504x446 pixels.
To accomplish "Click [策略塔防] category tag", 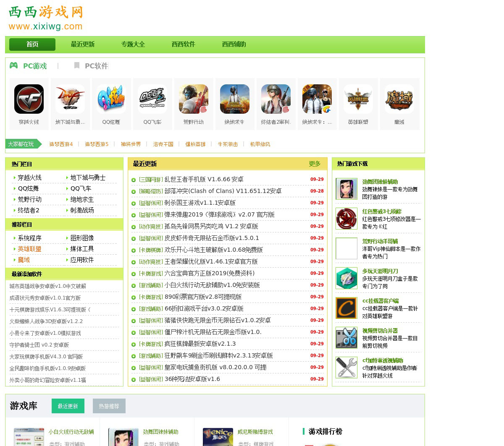I will (151, 191).
